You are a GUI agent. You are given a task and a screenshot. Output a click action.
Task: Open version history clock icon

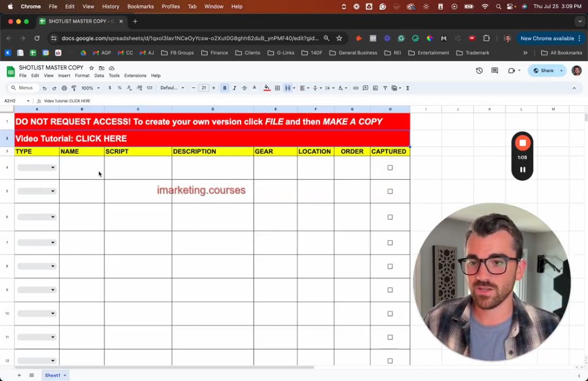tap(479, 71)
